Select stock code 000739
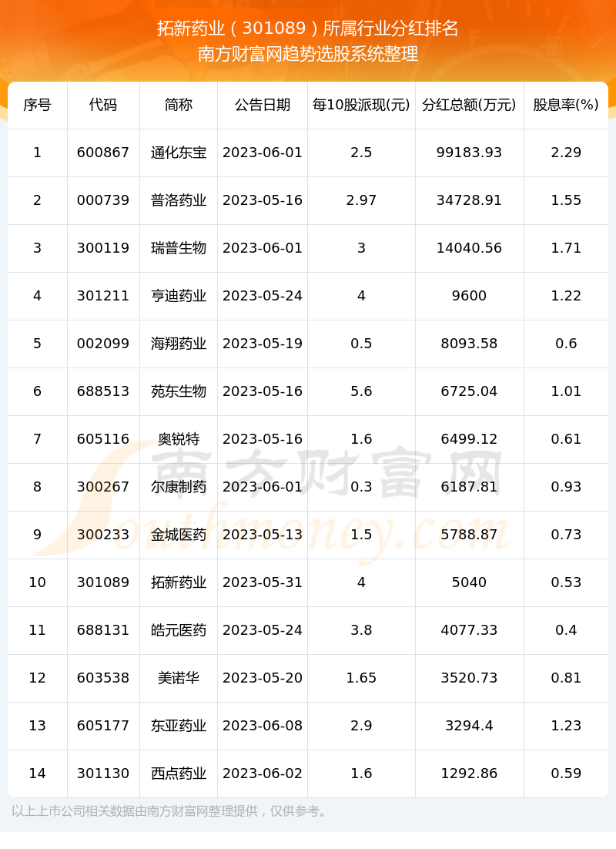 (x=103, y=200)
